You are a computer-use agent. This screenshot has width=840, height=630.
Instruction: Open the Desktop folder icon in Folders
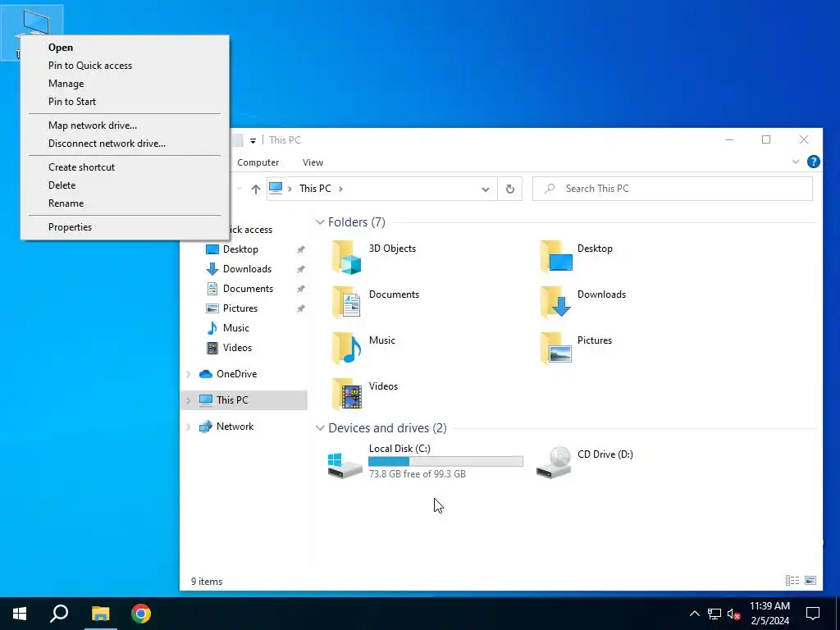(x=556, y=257)
